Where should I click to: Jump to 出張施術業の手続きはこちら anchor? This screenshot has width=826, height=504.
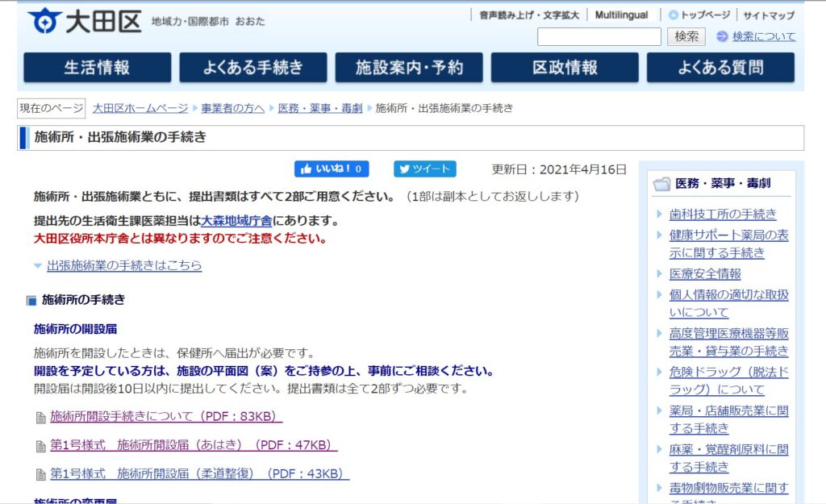pyautogui.click(x=123, y=265)
